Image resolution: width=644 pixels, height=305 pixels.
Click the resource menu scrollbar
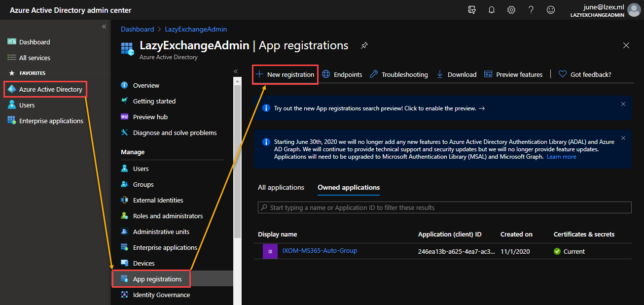[237, 163]
